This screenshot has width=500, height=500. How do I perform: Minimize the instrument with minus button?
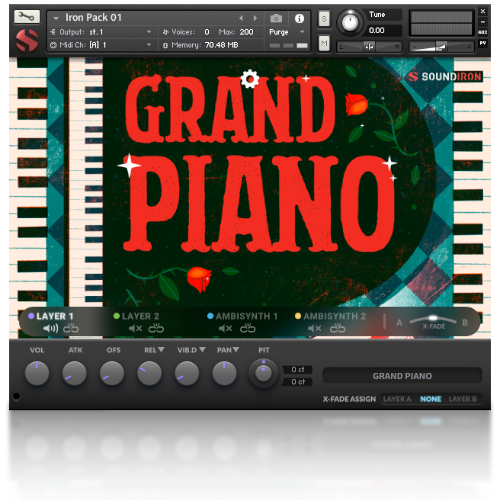pos(483,22)
